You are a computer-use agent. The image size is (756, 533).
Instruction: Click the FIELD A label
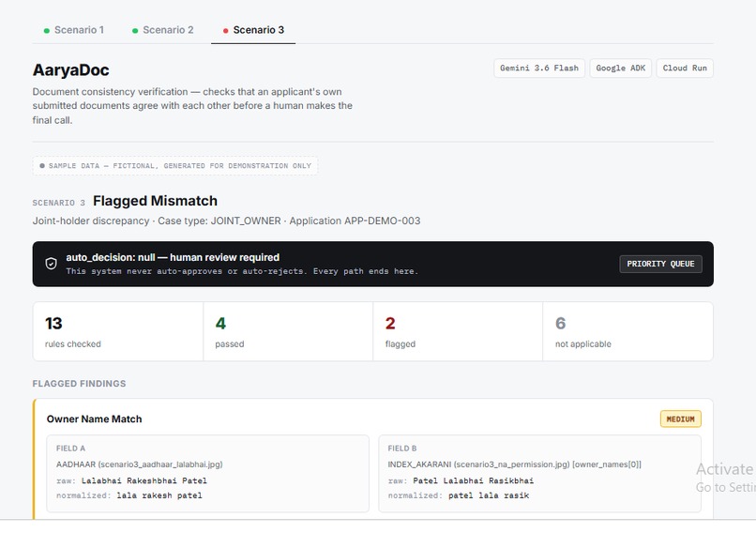pos(70,449)
